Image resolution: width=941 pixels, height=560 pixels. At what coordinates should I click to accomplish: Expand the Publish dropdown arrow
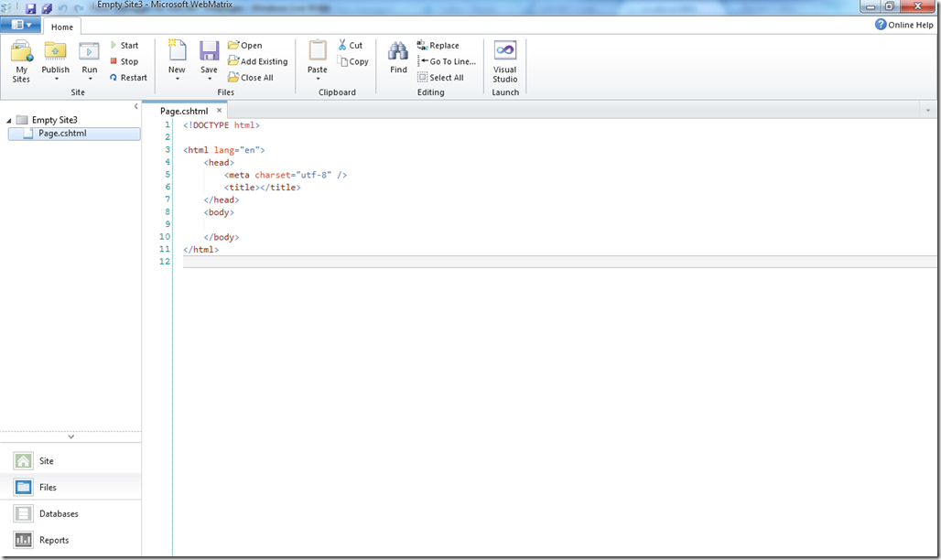click(56, 79)
